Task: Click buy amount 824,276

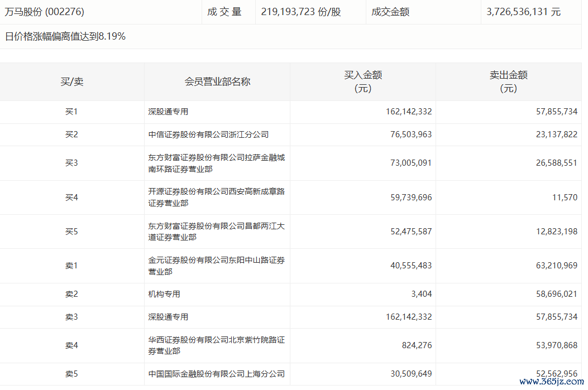Action: (x=417, y=345)
